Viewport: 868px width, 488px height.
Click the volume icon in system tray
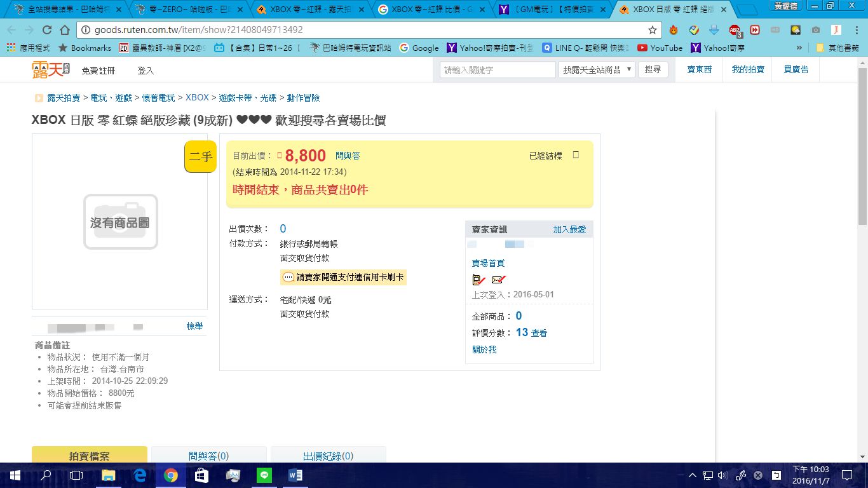722,475
